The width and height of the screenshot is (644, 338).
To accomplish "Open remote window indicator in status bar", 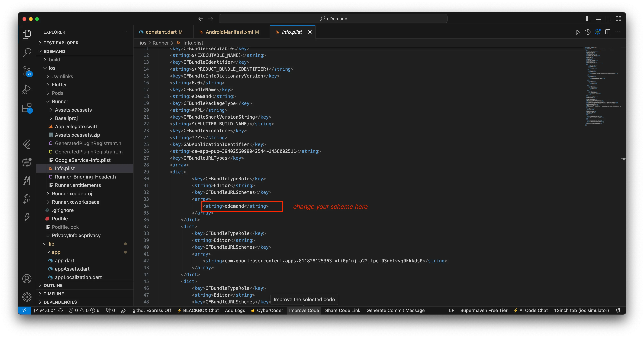I will tap(24, 310).
